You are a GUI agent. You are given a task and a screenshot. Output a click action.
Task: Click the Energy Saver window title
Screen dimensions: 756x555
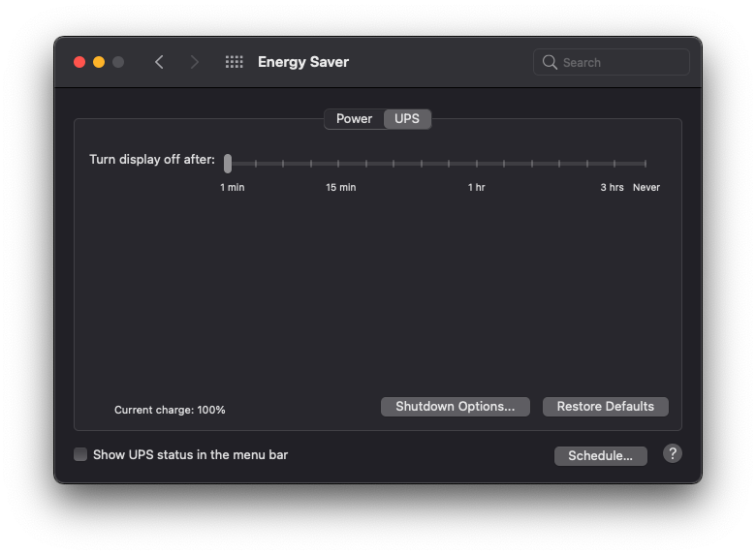(303, 62)
